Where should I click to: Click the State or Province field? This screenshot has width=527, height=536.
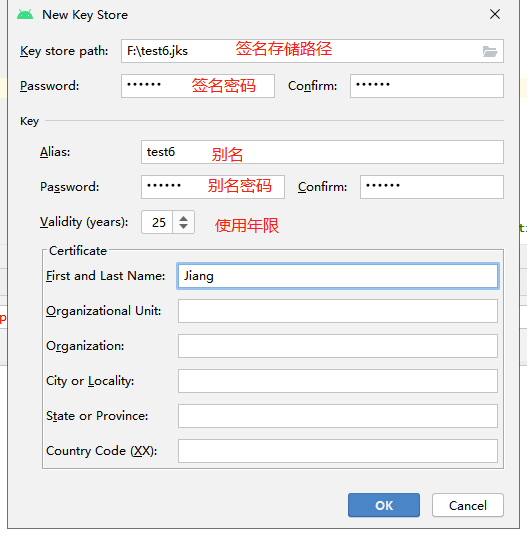(x=338, y=416)
